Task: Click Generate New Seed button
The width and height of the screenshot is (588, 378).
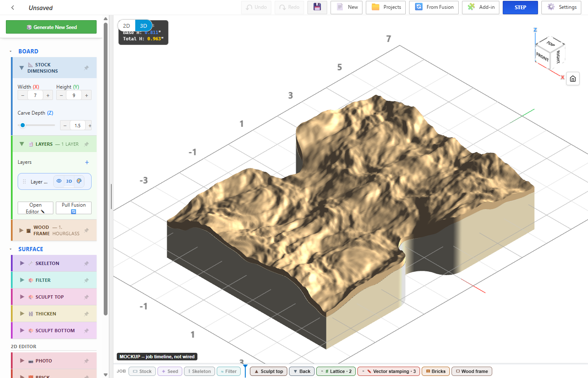Action: tap(51, 27)
